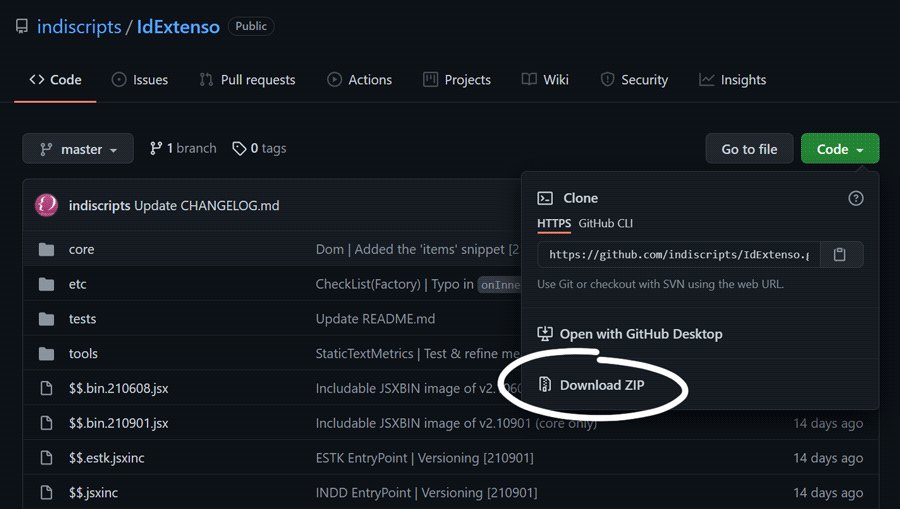
Task: Switch to the Issues tab
Action: [139, 80]
